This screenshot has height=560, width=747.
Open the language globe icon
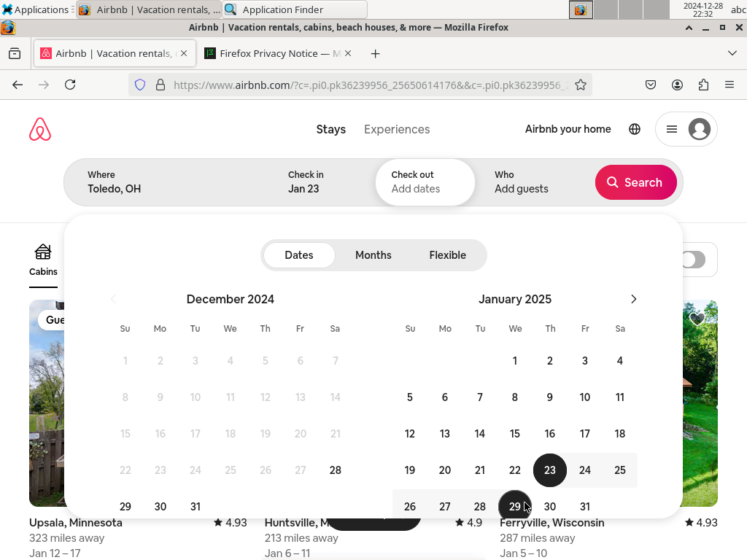tap(635, 129)
